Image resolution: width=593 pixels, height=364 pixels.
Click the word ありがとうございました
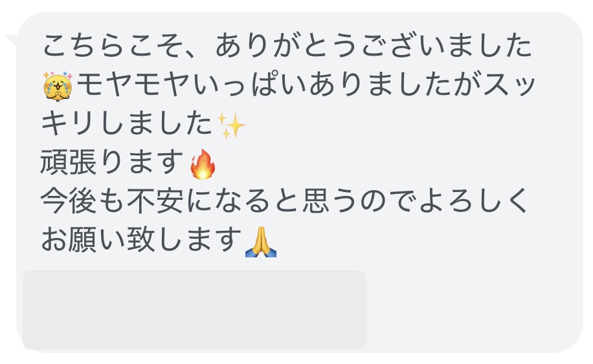click(374, 46)
